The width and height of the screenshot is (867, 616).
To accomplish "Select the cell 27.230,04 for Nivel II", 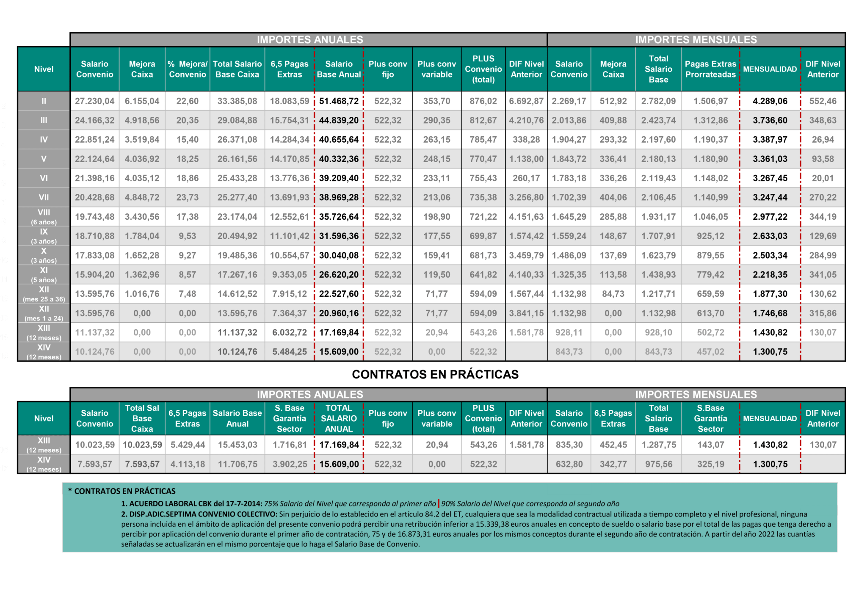I will coord(95,101).
